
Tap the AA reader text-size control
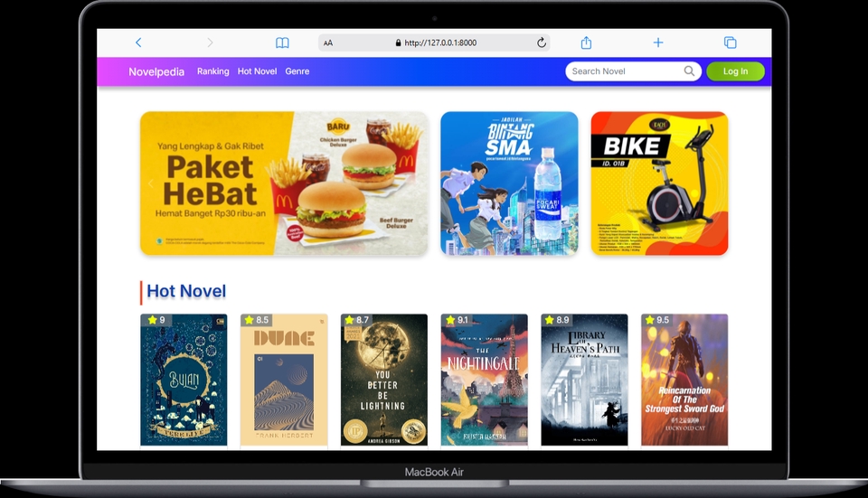pyautogui.click(x=328, y=43)
